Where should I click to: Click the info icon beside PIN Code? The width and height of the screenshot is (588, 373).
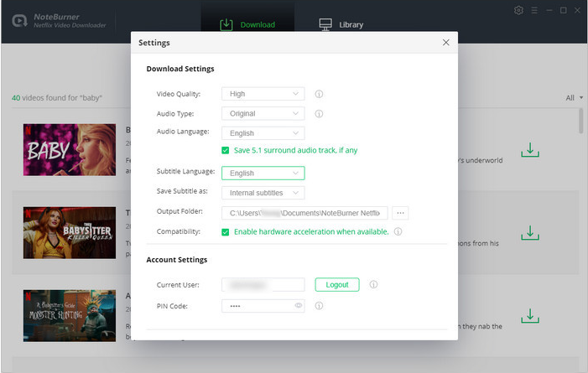319,306
